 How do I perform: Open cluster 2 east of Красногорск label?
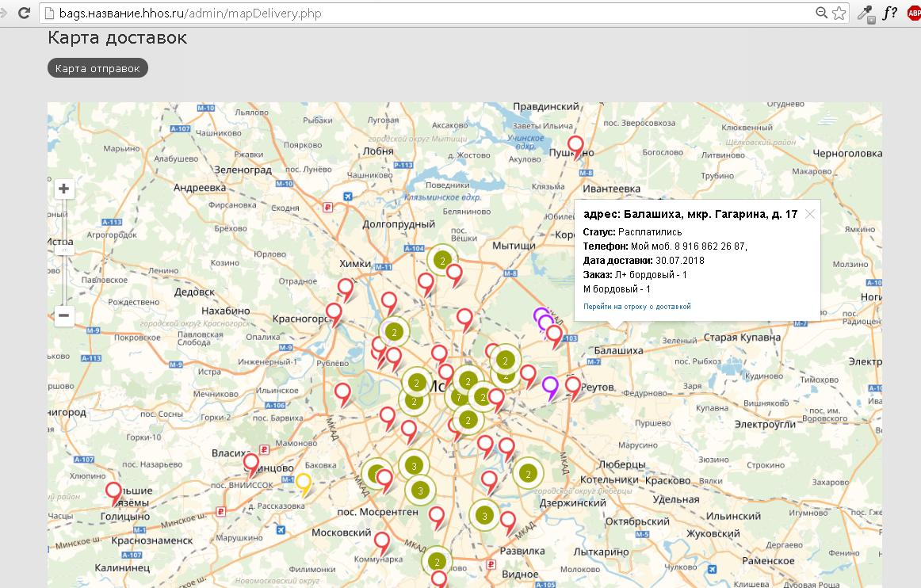pos(394,332)
